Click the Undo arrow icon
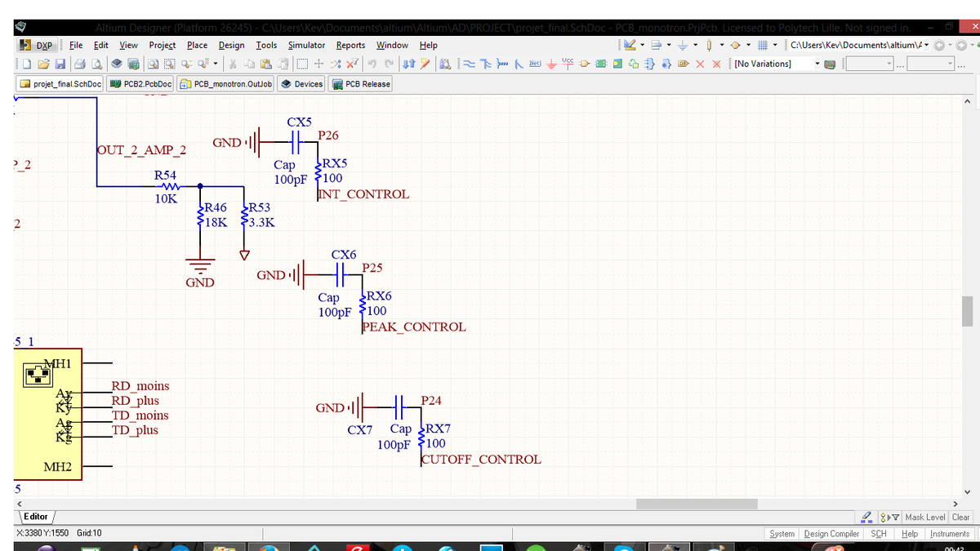Screen dimensions: 980x551 pos(372,64)
